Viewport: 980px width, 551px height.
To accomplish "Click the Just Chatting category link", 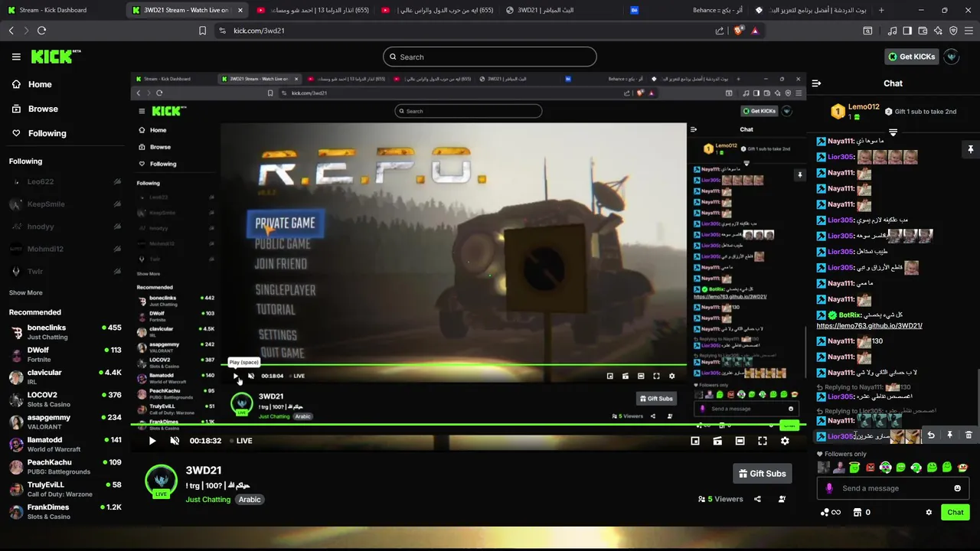I will [207, 500].
